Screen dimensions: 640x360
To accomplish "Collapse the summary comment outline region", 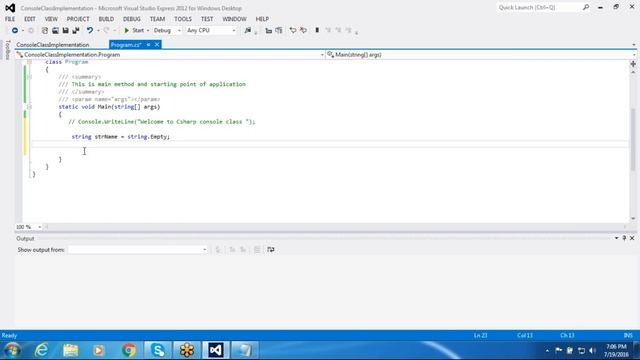I will point(29,77).
